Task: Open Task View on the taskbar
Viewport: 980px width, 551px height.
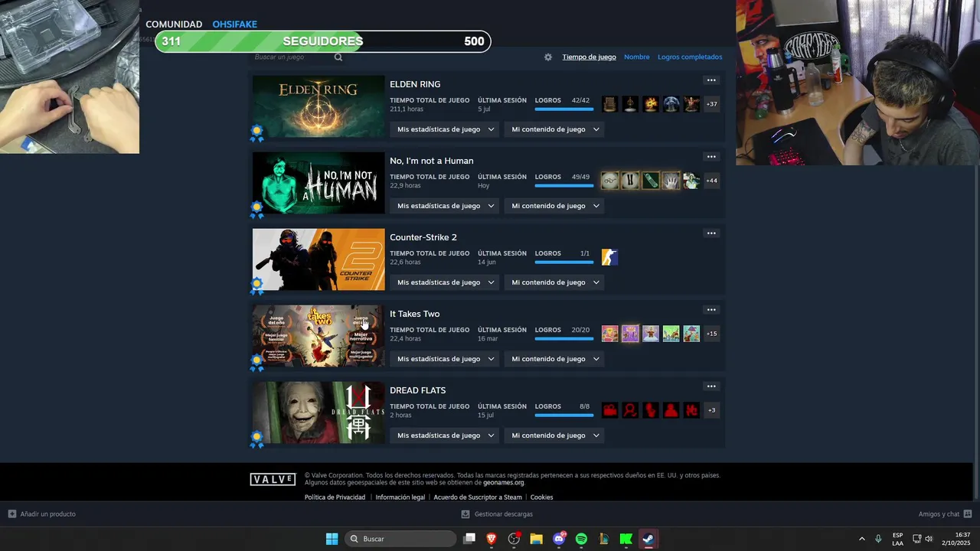Action: click(469, 539)
